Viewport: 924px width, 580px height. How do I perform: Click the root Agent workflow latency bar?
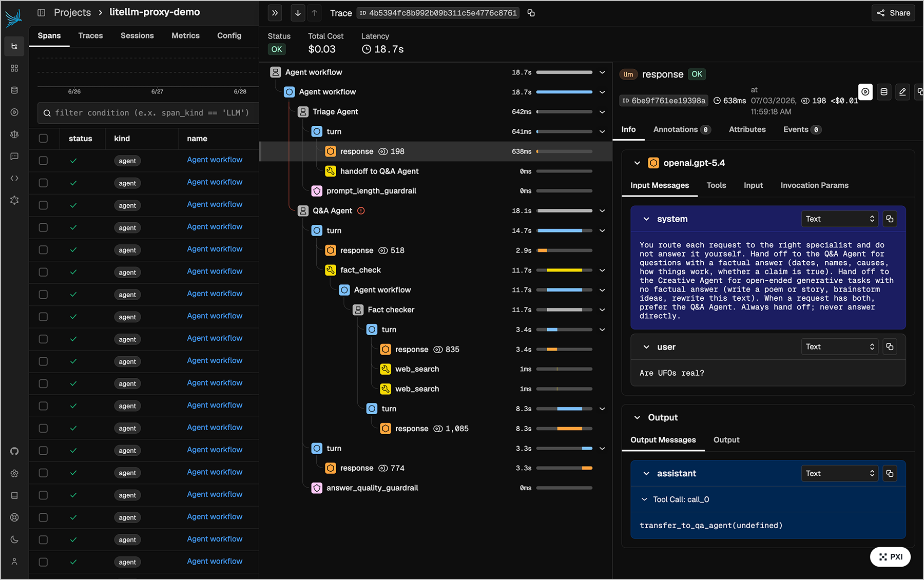click(x=564, y=72)
